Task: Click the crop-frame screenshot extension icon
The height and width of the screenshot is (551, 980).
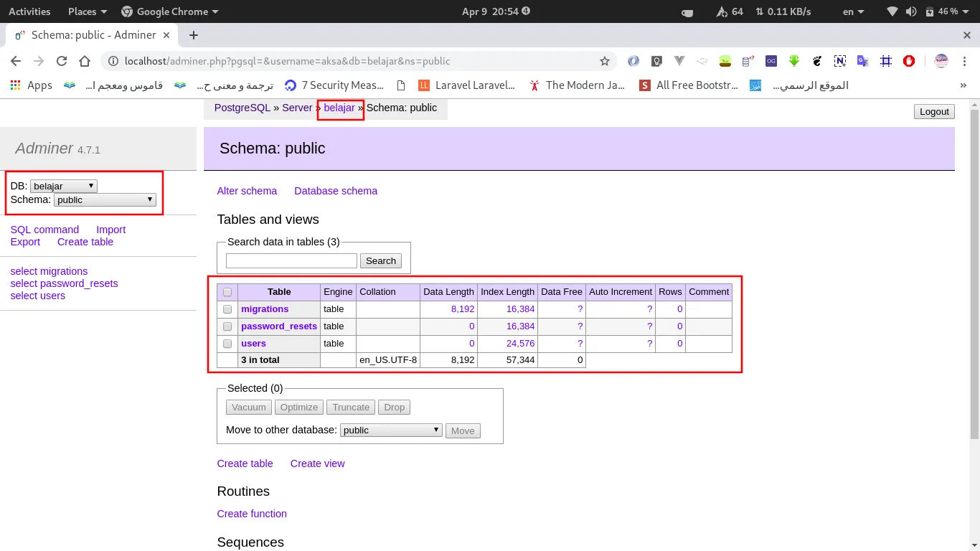Action: click(x=886, y=61)
